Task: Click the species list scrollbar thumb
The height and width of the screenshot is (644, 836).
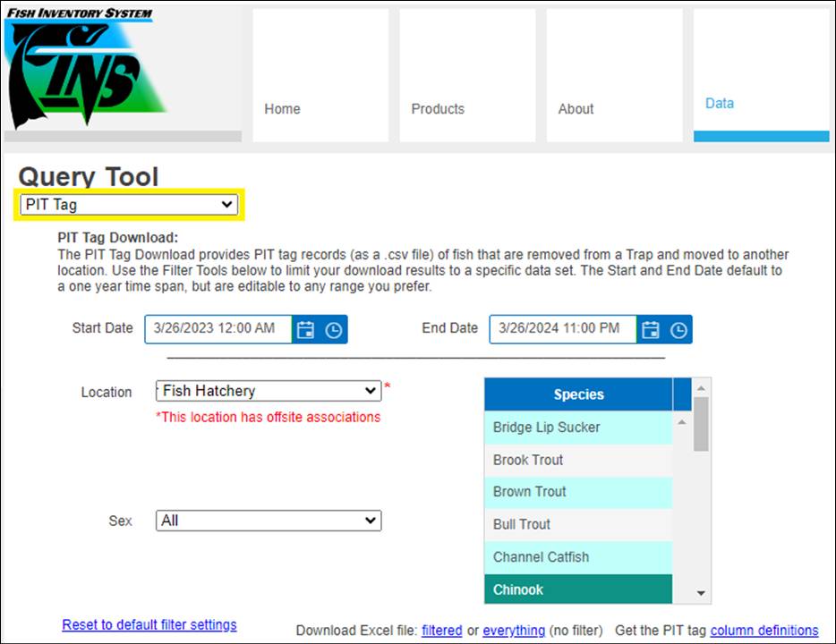Action: click(x=702, y=424)
